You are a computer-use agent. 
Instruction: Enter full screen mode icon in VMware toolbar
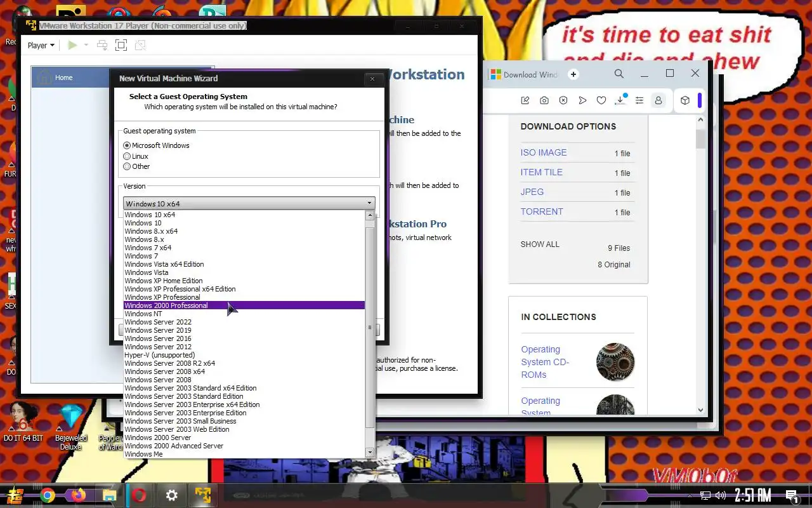[x=121, y=45]
